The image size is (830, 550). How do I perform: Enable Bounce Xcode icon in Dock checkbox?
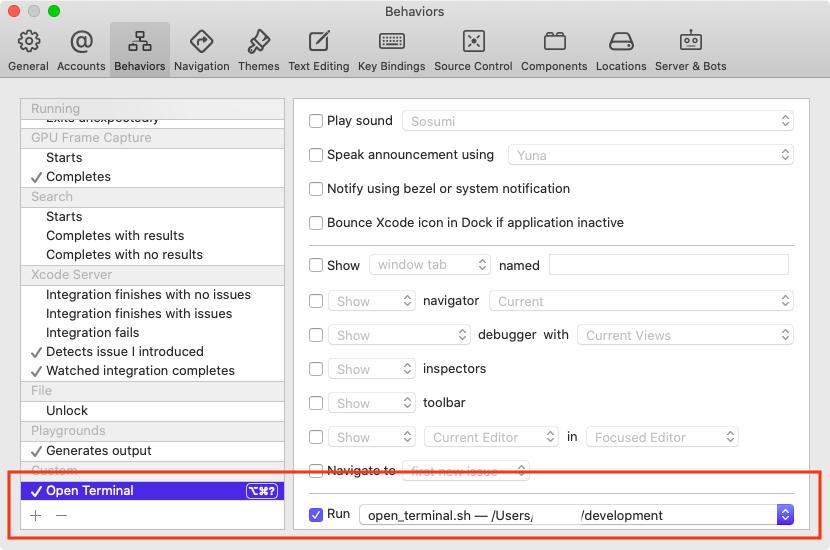[316, 223]
